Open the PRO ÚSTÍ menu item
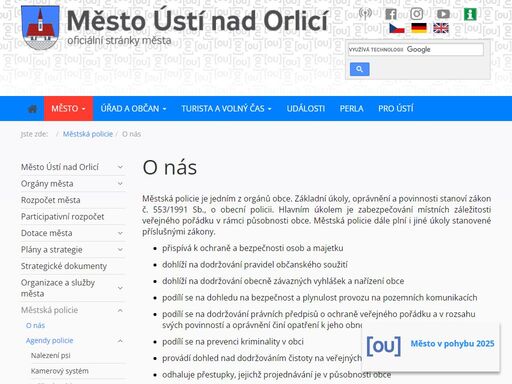512x384 pixels. point(396,109)
